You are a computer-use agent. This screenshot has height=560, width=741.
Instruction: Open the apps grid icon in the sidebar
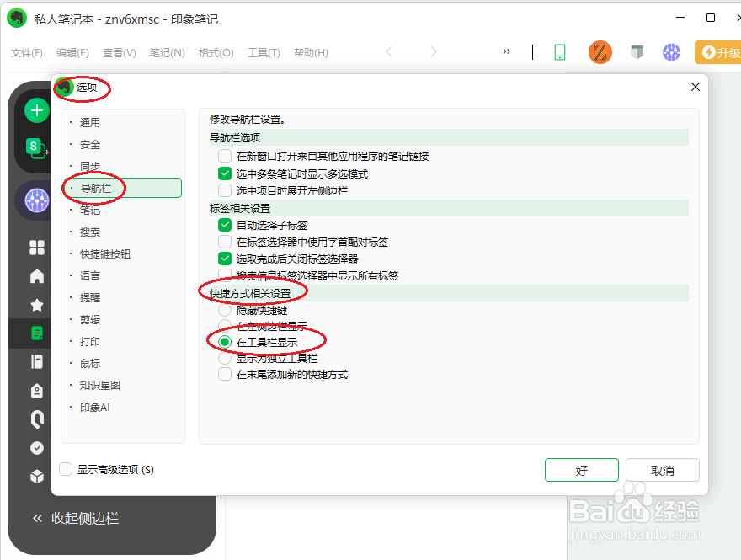pyautogui.click(x=35, y=248)
